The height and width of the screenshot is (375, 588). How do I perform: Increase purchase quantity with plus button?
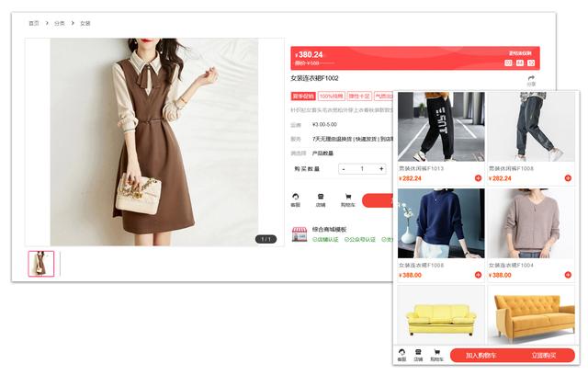380,168
